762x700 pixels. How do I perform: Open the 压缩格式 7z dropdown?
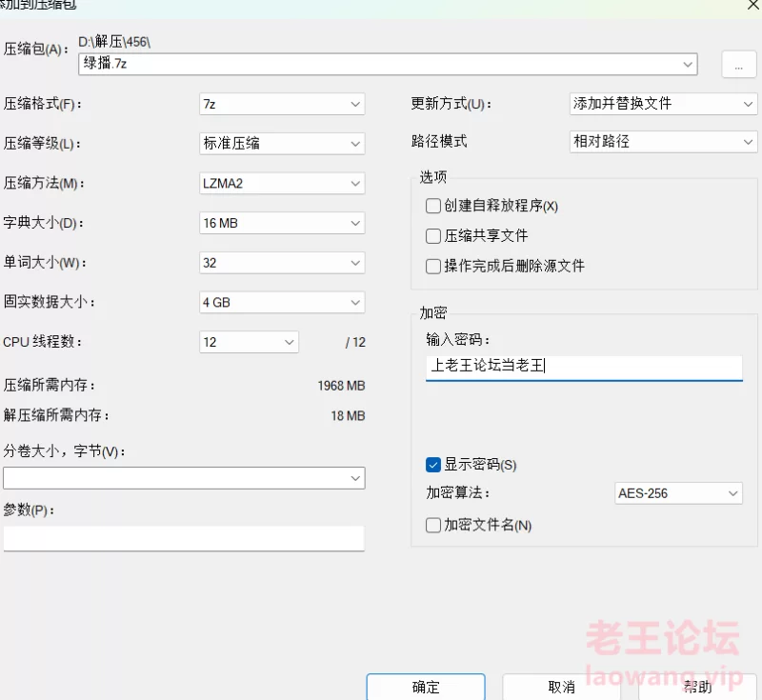pos(282,104)
